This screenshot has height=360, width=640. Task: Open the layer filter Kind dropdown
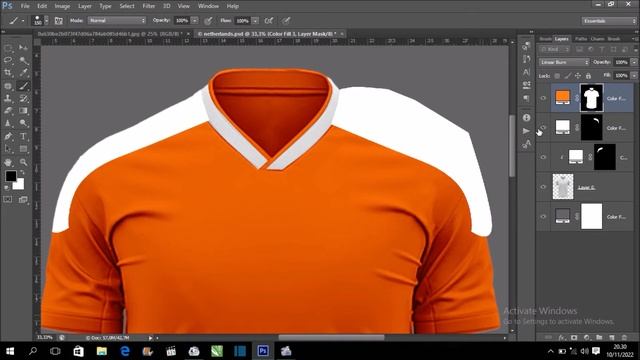click(x=554, y=49)
